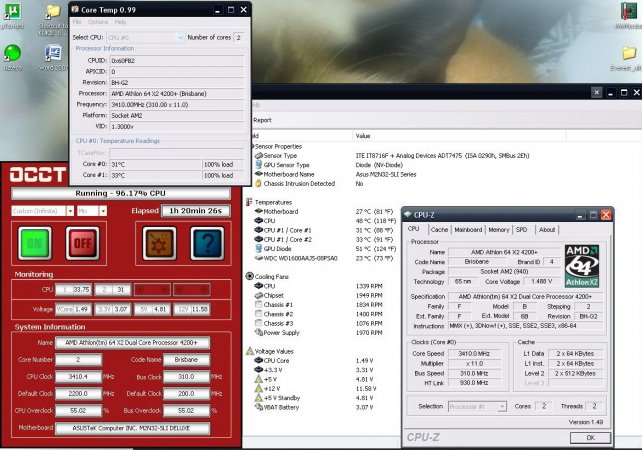Click the Chassis #1 fan row

(x=319, y=305)
